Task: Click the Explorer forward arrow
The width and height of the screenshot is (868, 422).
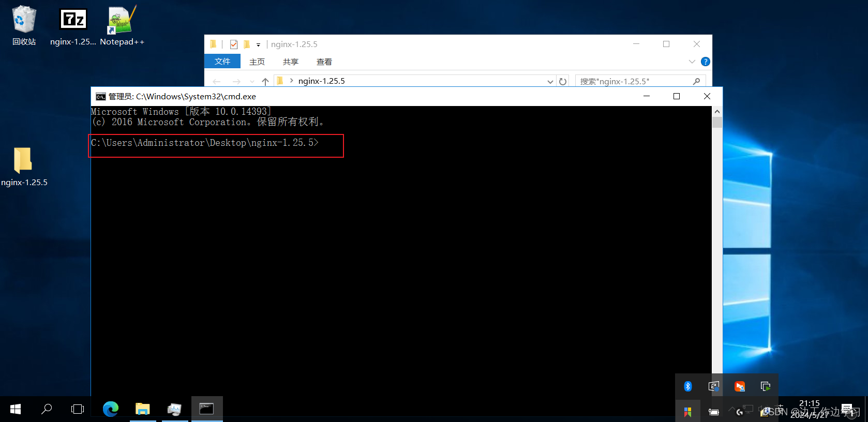Action: (x=236, y=81)
